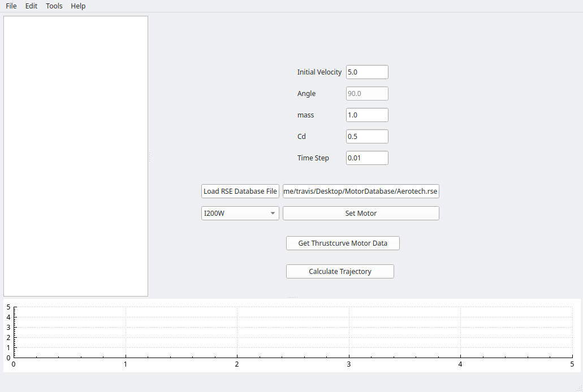Open the File menu

coord(11,6)
